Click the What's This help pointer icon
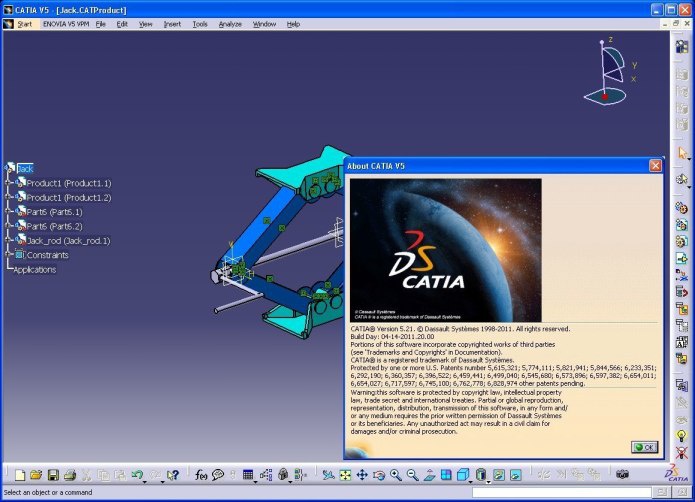This screenshot has height=502, width=695. coord(172,475)
